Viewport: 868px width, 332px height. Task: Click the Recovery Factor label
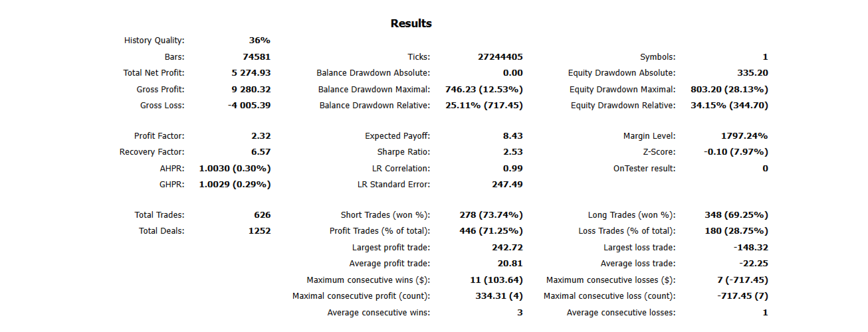point(152,152)
